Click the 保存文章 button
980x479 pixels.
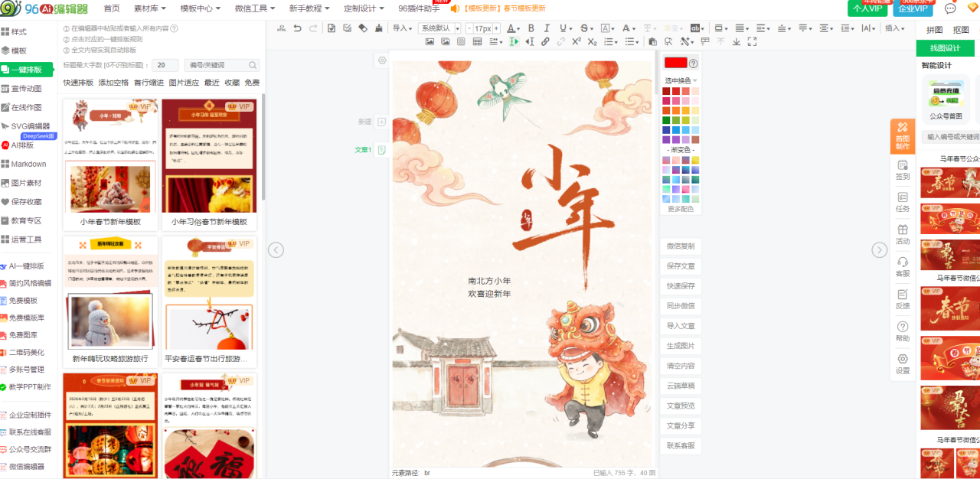pos(681,266)
